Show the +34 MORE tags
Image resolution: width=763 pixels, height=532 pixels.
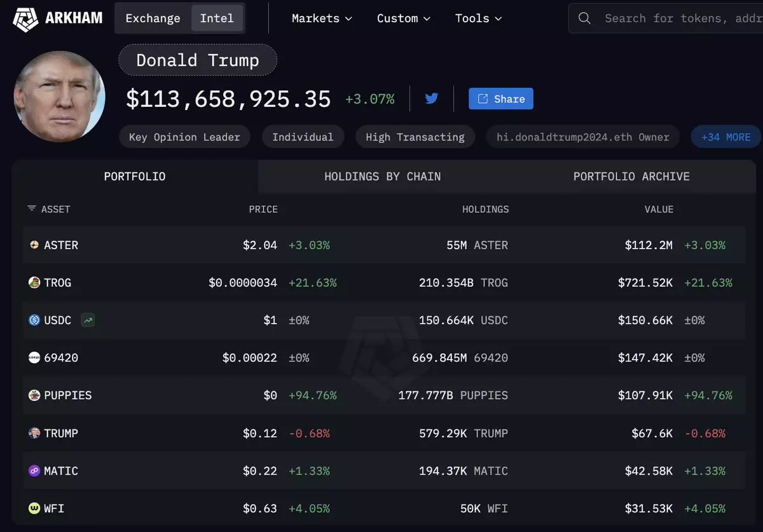[725, 137]
